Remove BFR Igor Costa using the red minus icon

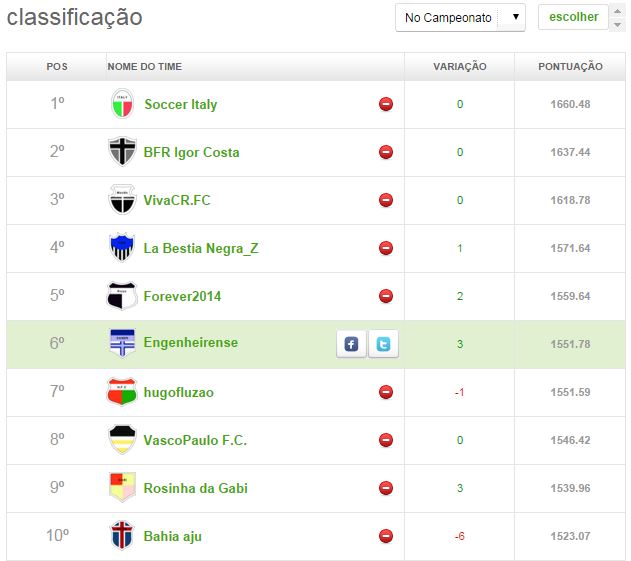tap(386, 152)
